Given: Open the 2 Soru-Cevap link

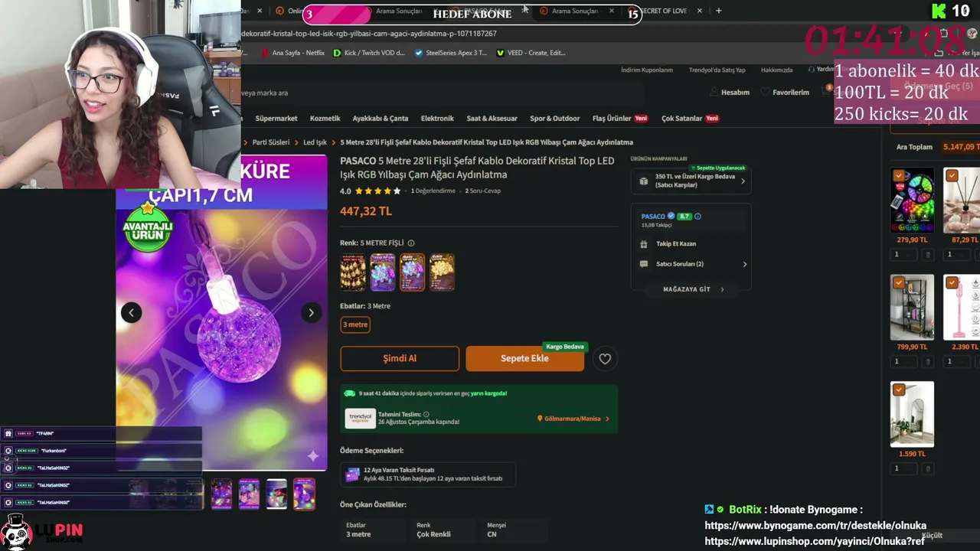Looking at the screenshot, I should click(x=483, y=191).
